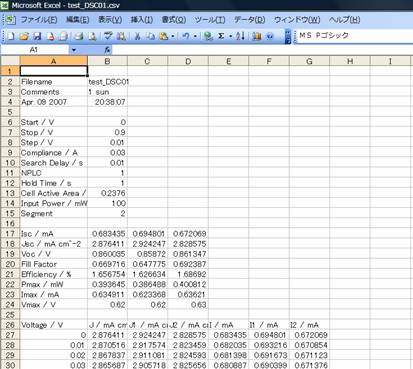This screenshot has height=369, width=413.
Task: Click the Sort ascending icon
Action: 240,36
